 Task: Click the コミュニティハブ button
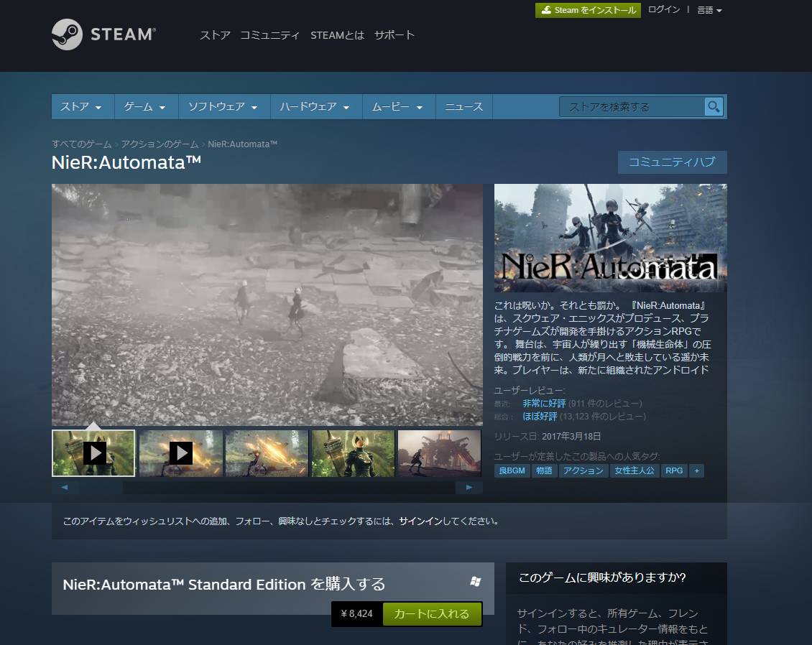point(672,162)
